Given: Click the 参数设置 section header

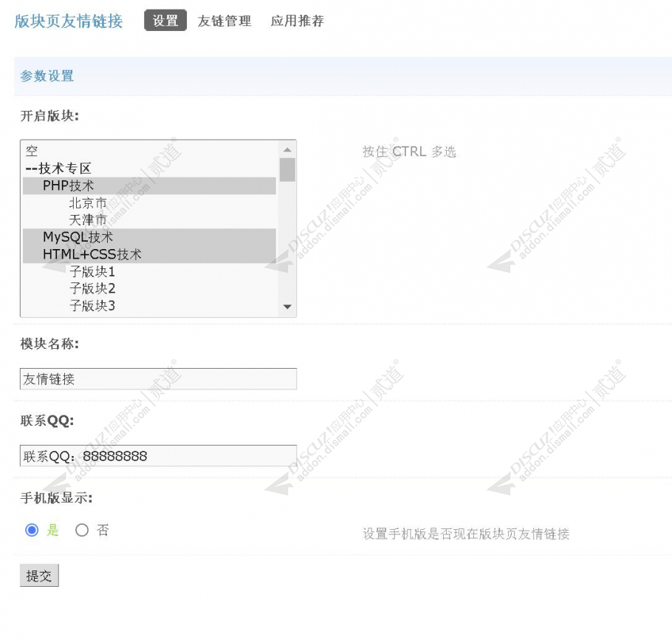Looking at the screenshot, I should pyautogui.click(x=47, y=76).
